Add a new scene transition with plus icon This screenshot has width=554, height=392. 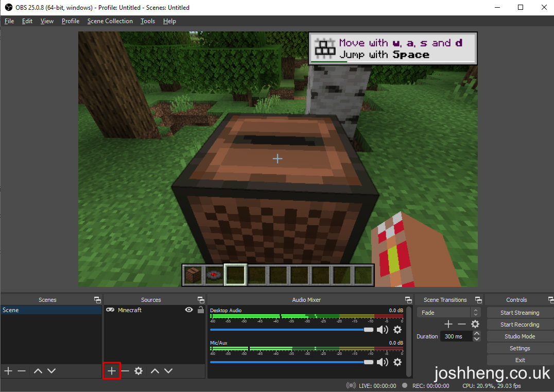coord(448,324)
